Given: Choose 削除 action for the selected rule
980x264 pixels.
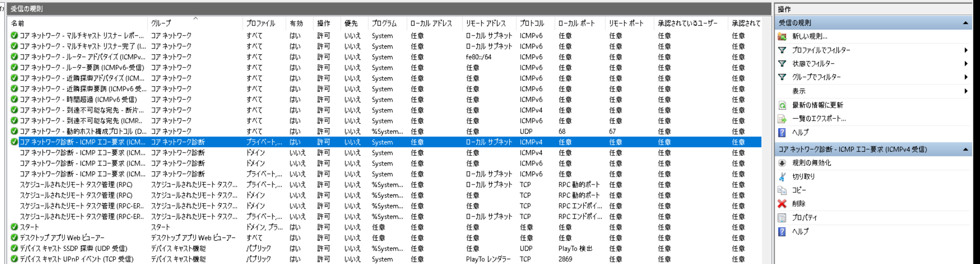Looking at the screenshot, I should pyautogui.click(x=799, y=204).
